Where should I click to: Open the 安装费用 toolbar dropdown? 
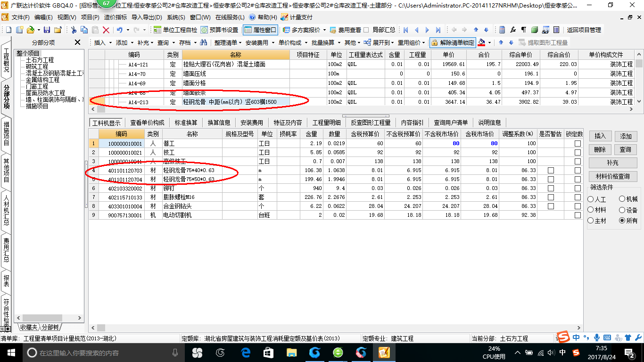(260, 42)
